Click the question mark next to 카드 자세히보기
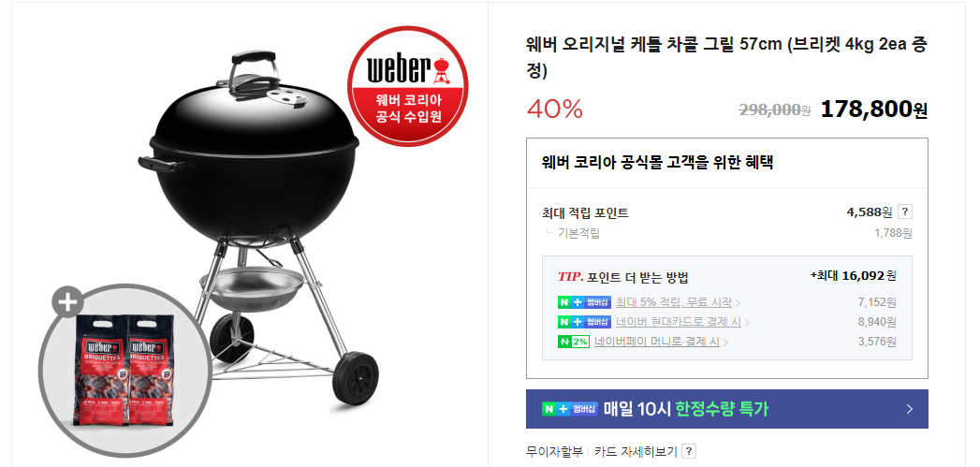 (x=688, y=451)
